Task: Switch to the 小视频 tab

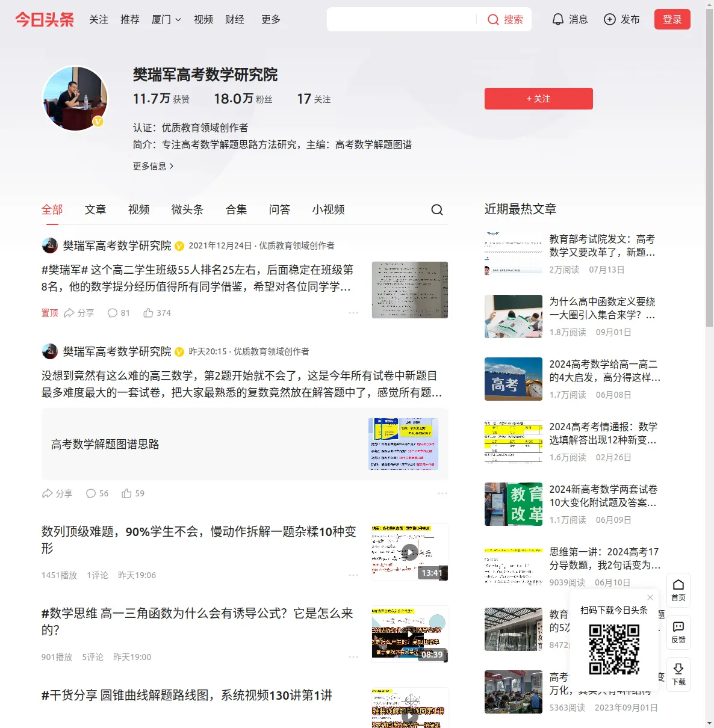Action: click(329, 209)
